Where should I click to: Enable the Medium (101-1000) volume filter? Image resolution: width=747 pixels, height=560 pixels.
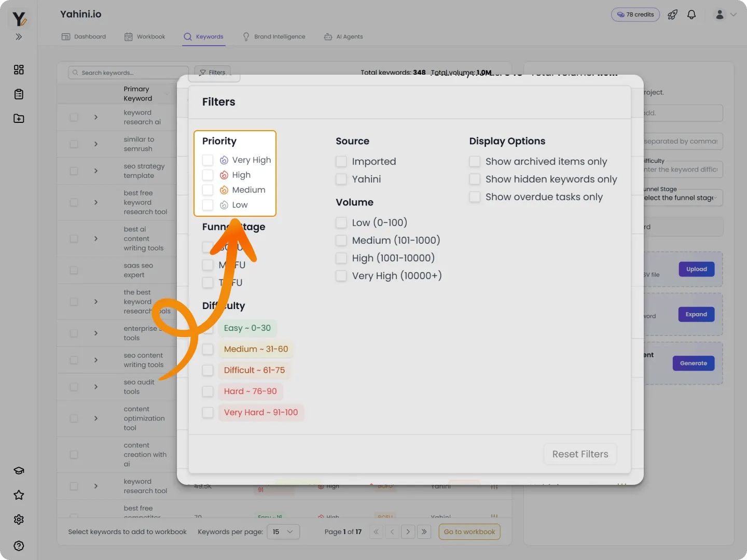pyautogui.click(x=341, y=240)
